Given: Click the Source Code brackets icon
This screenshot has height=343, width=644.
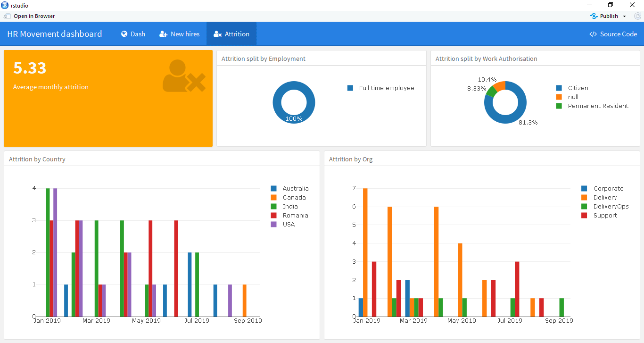Looking at the screenshot, I should coord(593,34).
